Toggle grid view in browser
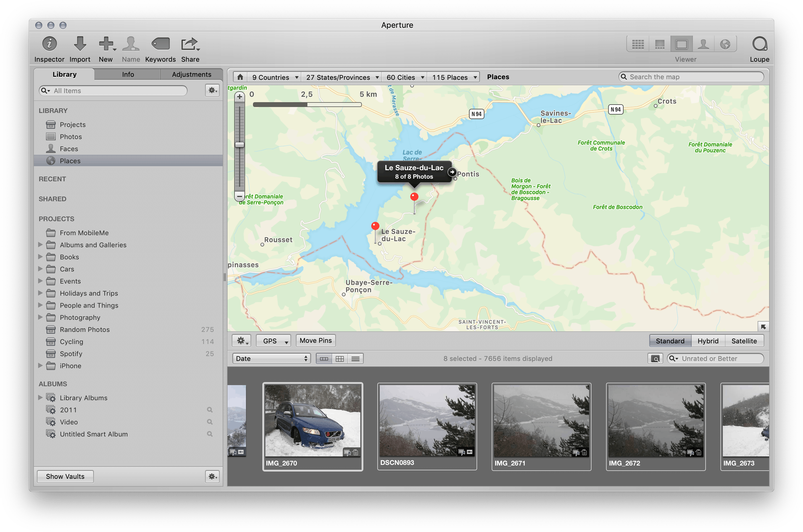The width and height of the screenshot is (803, 532). coord(339,358)
